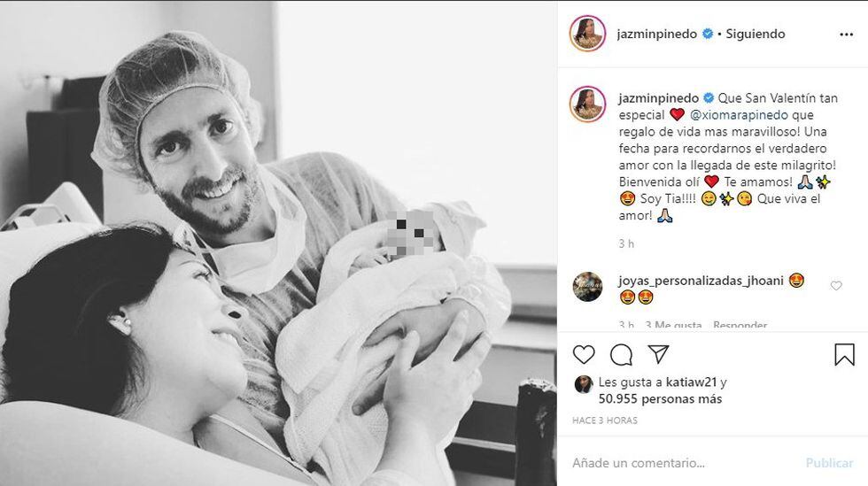
Task: Open the HACE 3 HORAS timestamp
Action: (604, 420)
